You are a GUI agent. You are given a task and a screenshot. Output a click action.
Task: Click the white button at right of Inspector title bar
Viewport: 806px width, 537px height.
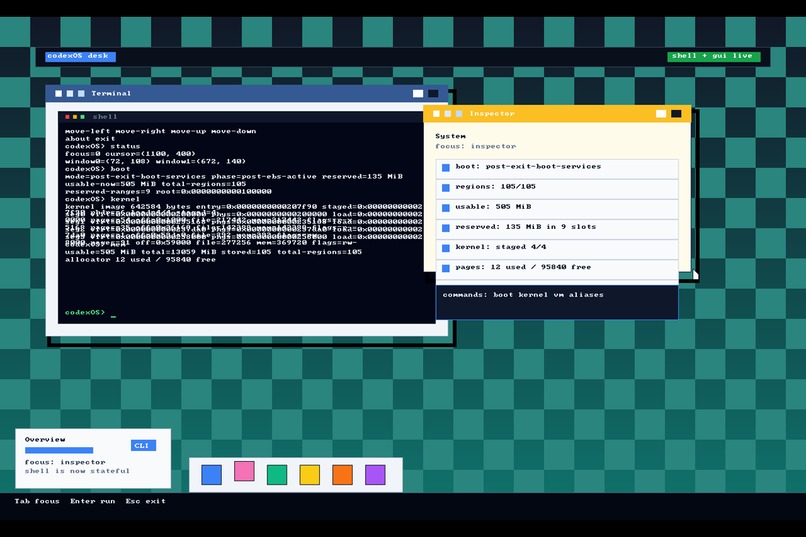click(x=661, y=114)
